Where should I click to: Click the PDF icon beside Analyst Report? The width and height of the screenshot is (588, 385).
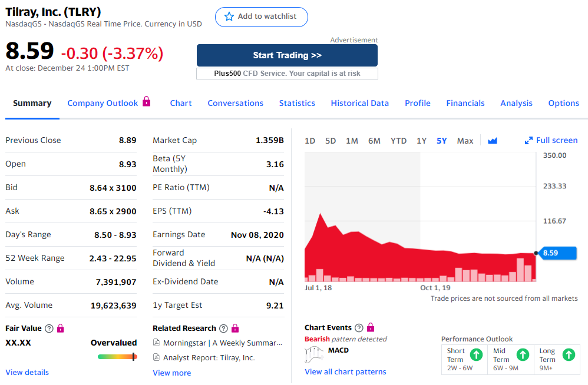tap(156, 357)
